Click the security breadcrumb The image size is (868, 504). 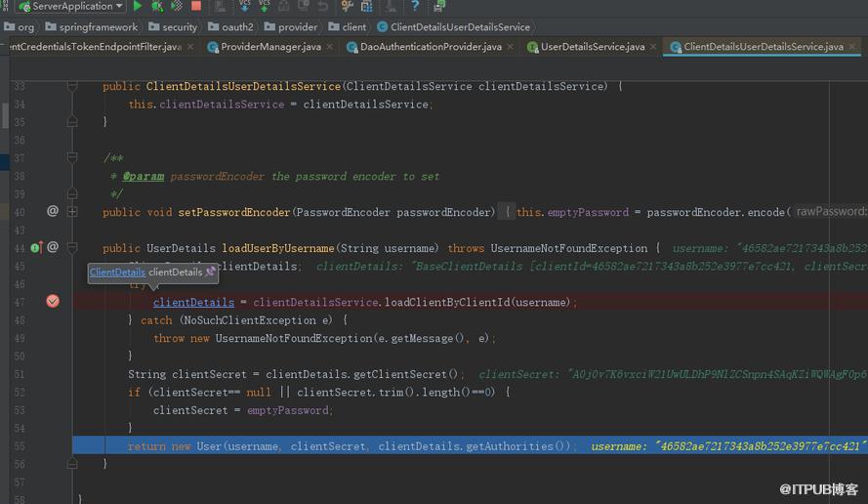(173, 26)
